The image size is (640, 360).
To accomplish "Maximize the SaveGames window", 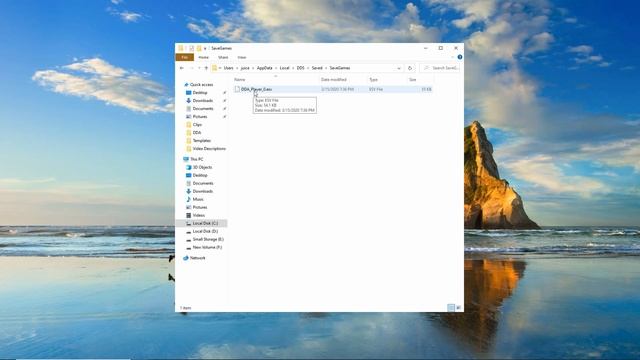I will coord(441,48).
